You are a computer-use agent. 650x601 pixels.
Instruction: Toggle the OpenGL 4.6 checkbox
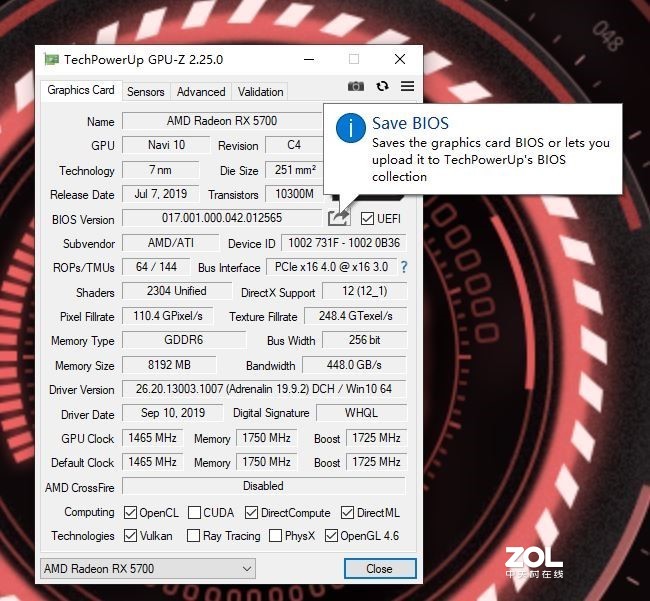pos(331,535)
